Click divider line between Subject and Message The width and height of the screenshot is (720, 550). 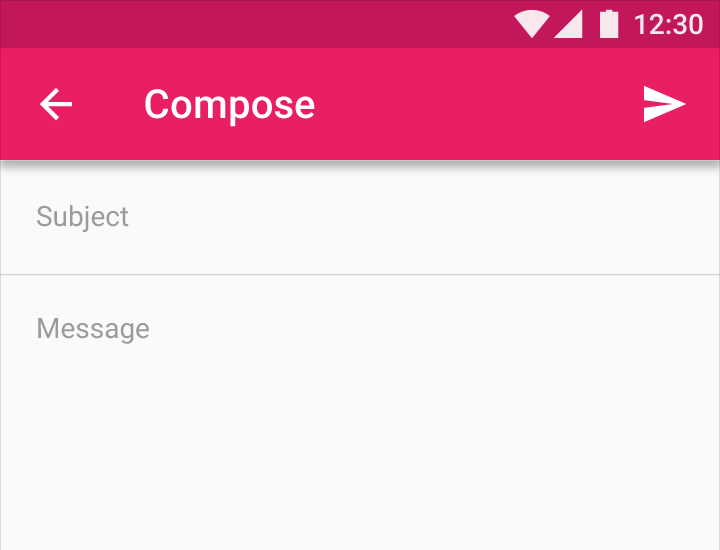pyautogui.click(x=360, y=274)
